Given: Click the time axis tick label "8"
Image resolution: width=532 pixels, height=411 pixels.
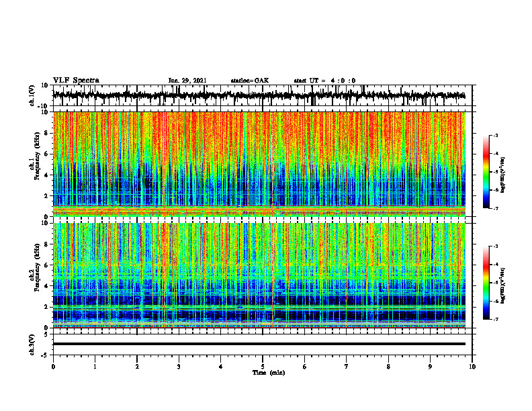Looking at the screenshot, I should (388, 367).
